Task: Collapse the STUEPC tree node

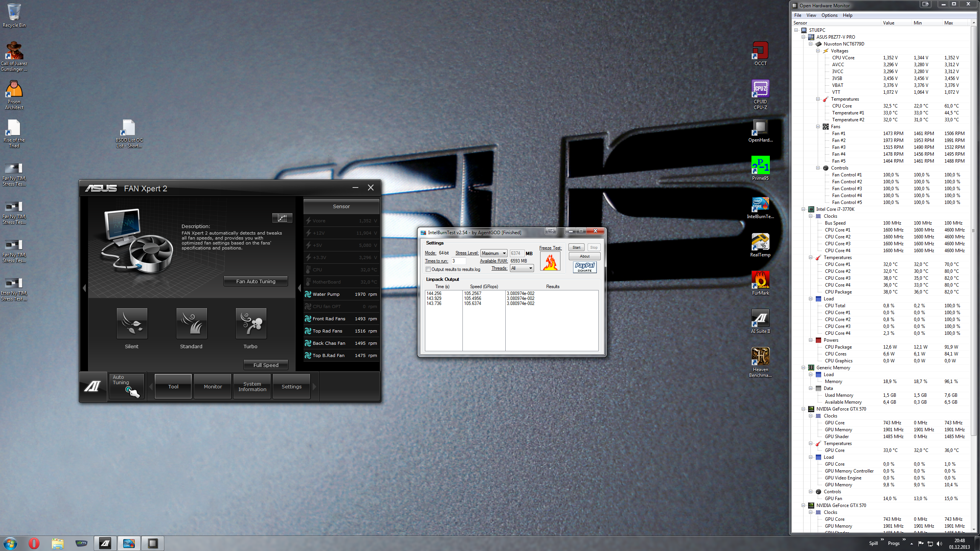Action: (796, 30)
